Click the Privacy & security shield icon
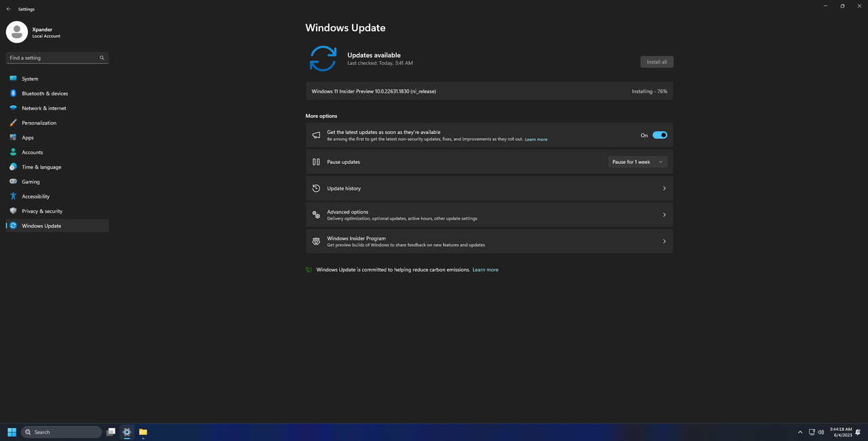The height and width of the screenshot is (441, 868). tap(13, 211)
